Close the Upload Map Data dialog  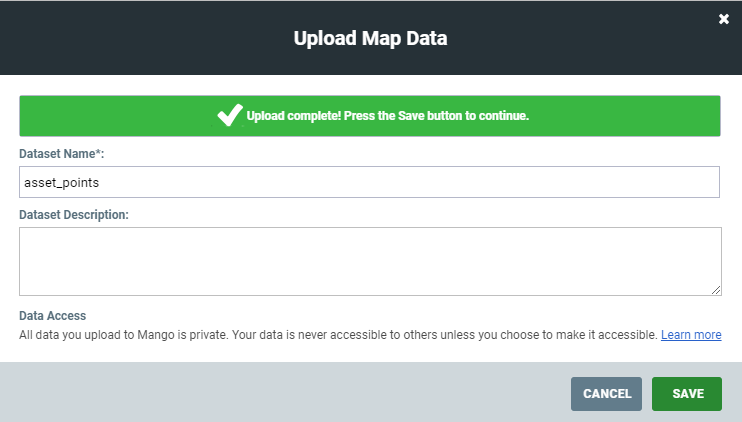pos(724,19)
